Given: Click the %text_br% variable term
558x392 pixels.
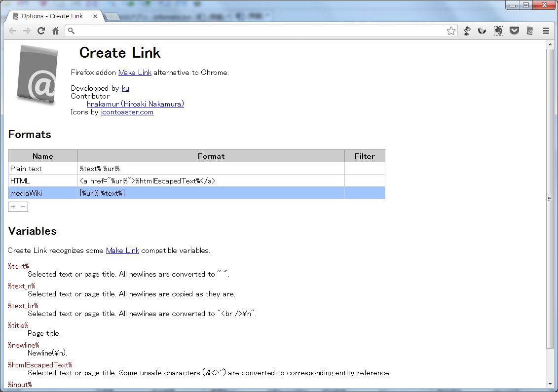Looking at the screenshot, I should [23, 306].
